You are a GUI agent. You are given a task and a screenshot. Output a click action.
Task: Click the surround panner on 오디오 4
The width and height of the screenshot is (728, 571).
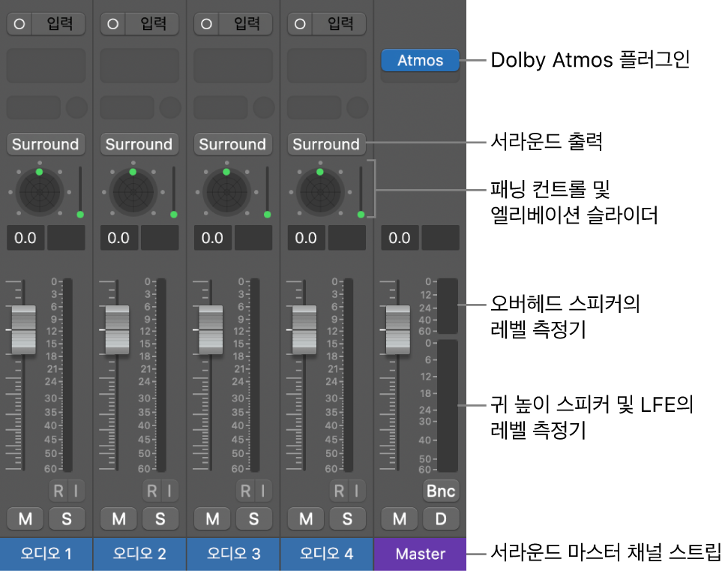click(x=320, y=191)
